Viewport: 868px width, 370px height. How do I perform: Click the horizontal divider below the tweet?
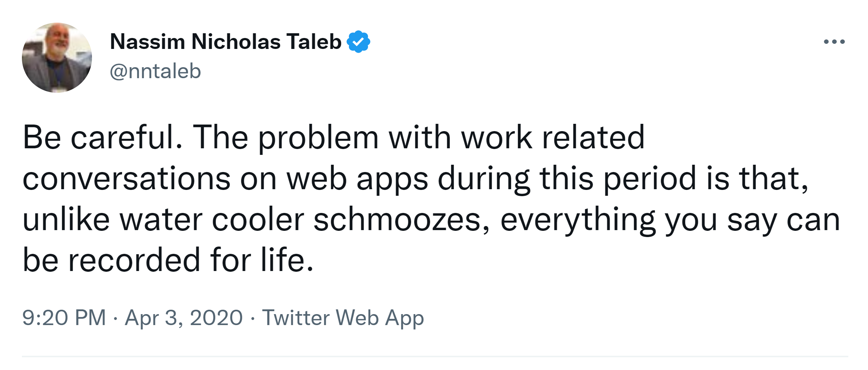434,356
